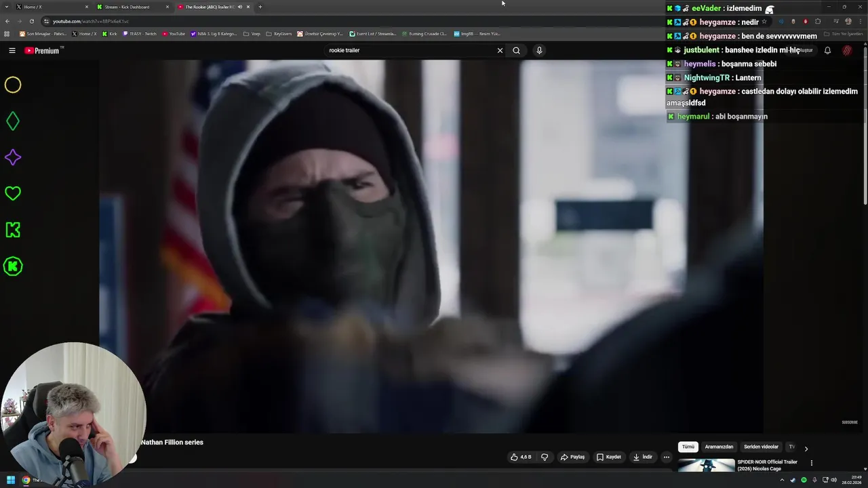Click the yellow circle overlay icon
This screenshot has width=868, height=488.
(x=13, y=85)
